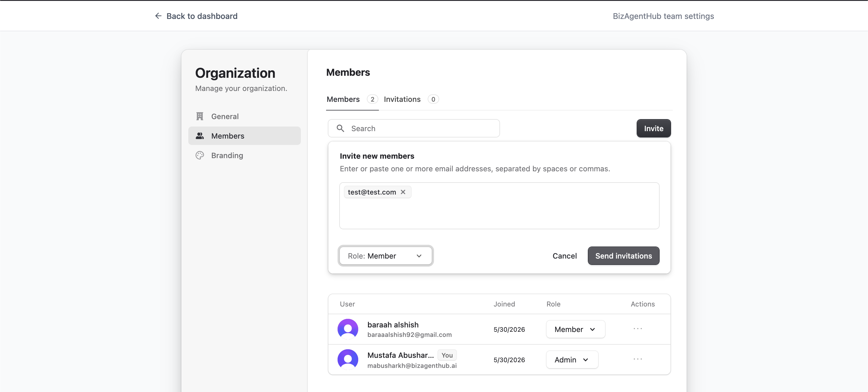Click the Actions column header
868x392 pixels.
[x=643, y=304]
